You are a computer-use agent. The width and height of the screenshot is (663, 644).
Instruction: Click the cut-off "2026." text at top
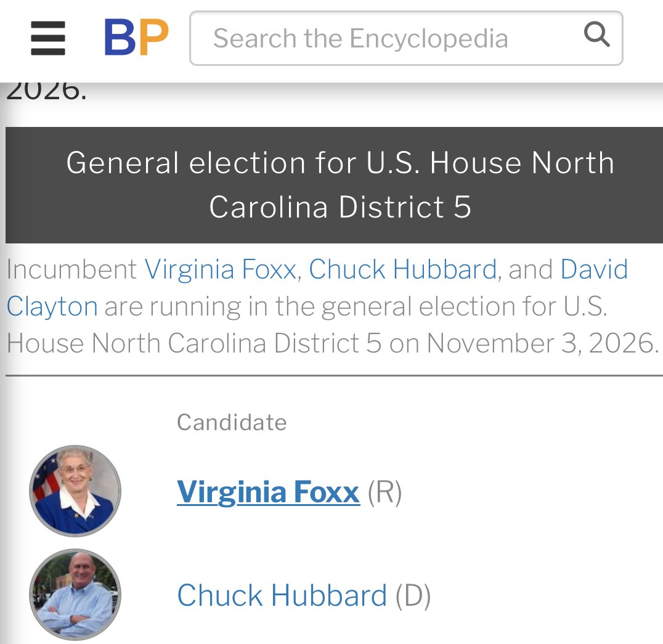[46, 92]
